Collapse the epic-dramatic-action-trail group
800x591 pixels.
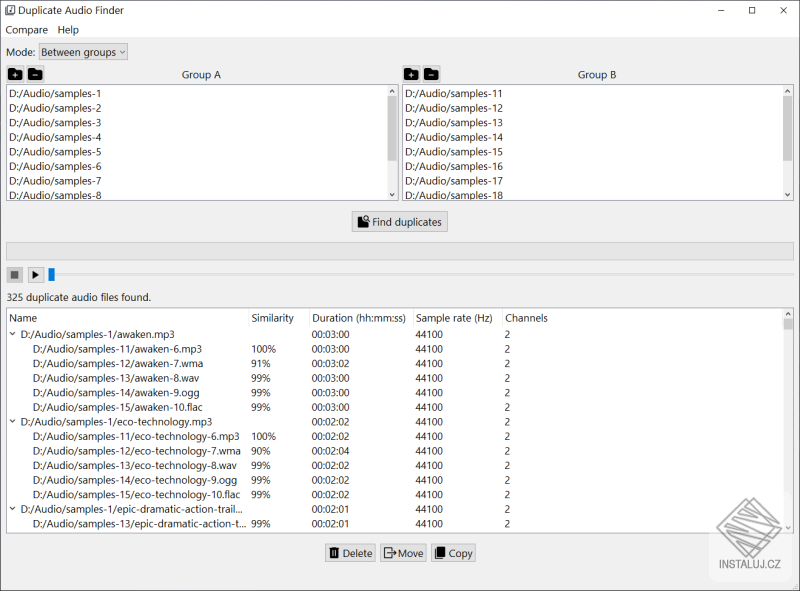(13, 509)
